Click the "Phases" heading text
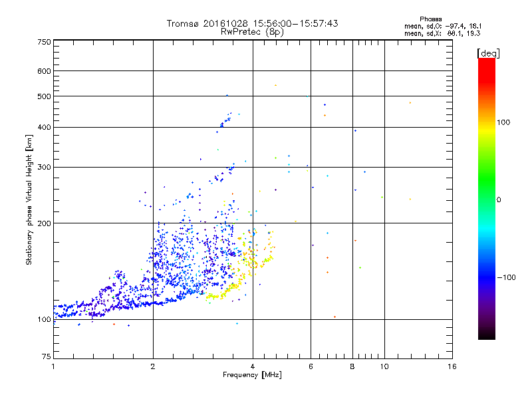Image resolution: width=532 pixels, height=399 pixels. [430, 19]
